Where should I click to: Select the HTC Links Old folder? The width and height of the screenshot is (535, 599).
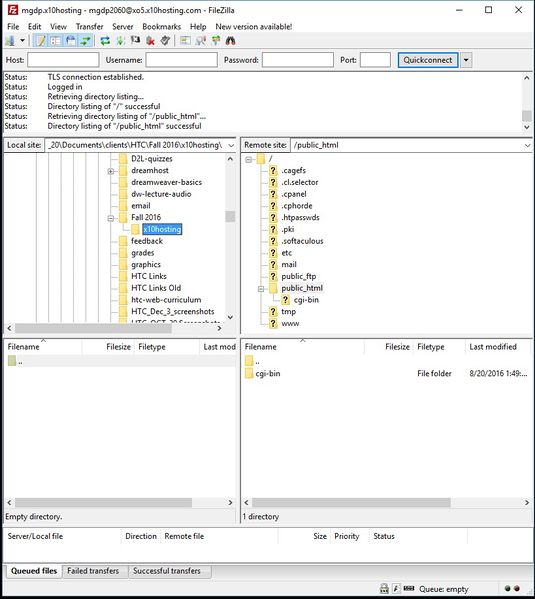point(156,288)
